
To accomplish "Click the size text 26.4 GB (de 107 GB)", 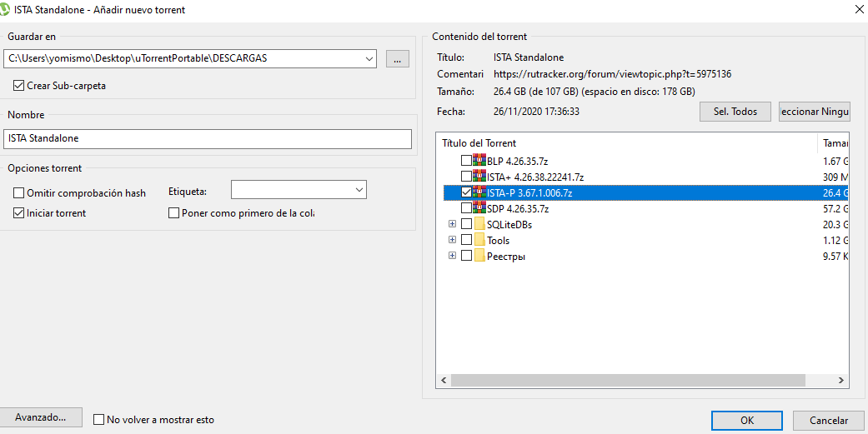I will [x=536, y=92].
